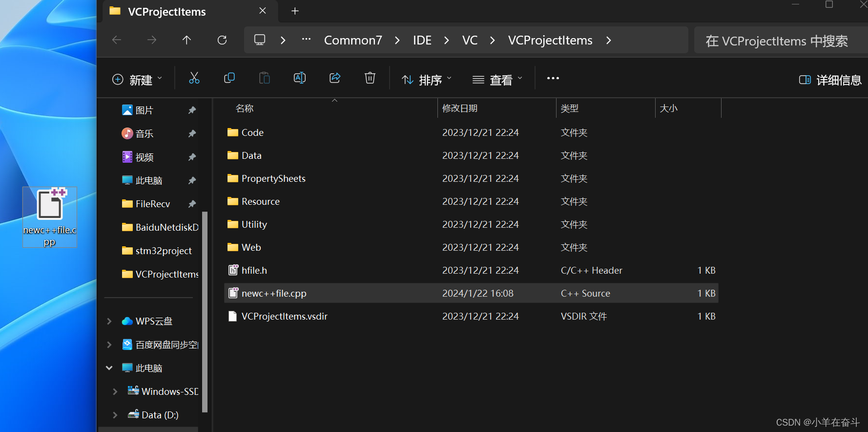
Task: Select the Resource folder
Action: tap(471, 201)
